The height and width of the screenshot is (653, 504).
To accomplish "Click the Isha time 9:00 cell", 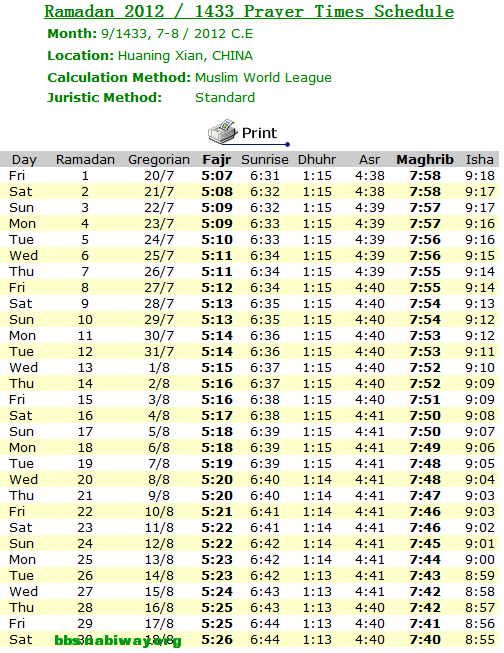I will (480, 559).
